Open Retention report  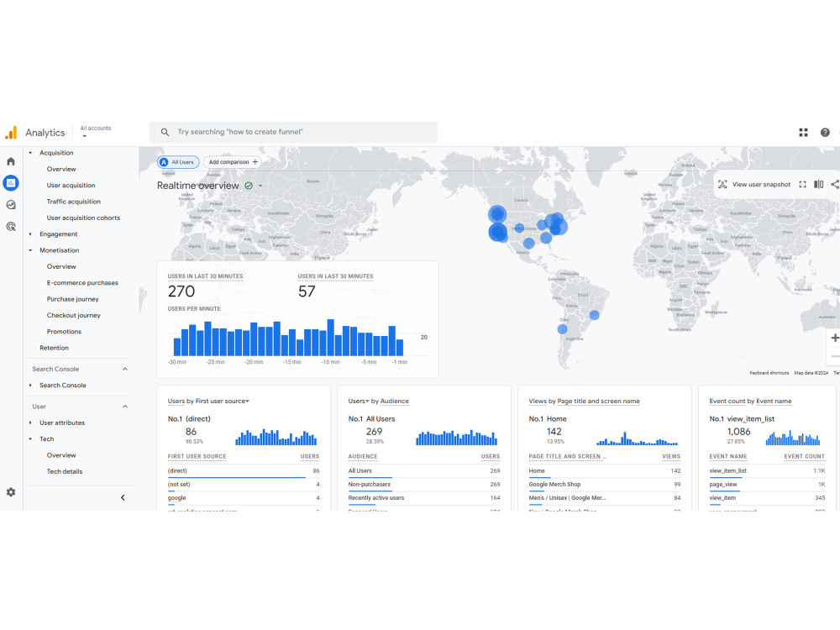pos(54,348)
